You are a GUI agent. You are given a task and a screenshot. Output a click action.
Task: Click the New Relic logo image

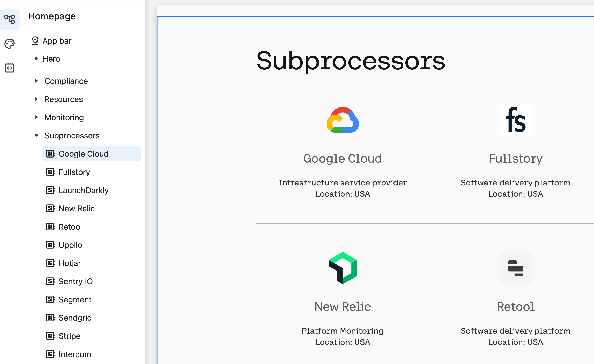(343, 268)
